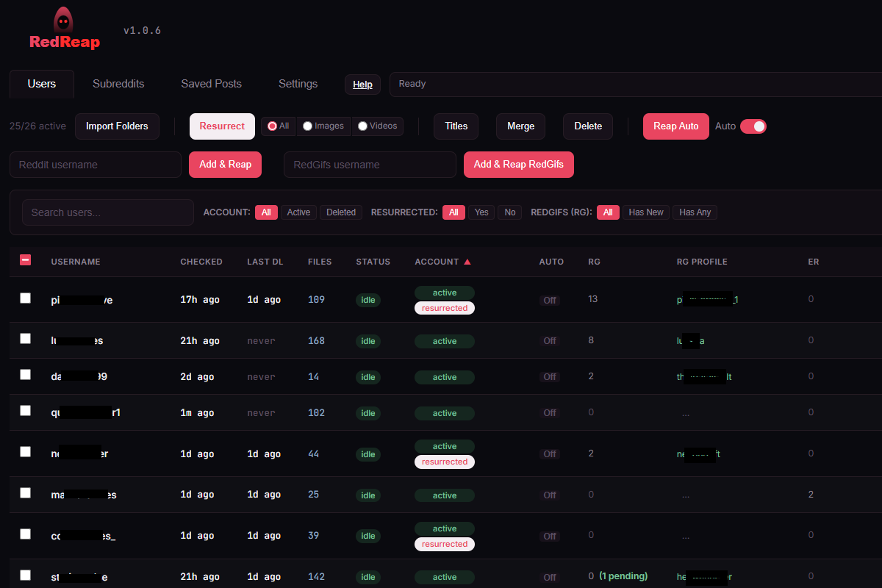Sort by the ACCOUNT column arrow

click(x=467, y=262)
